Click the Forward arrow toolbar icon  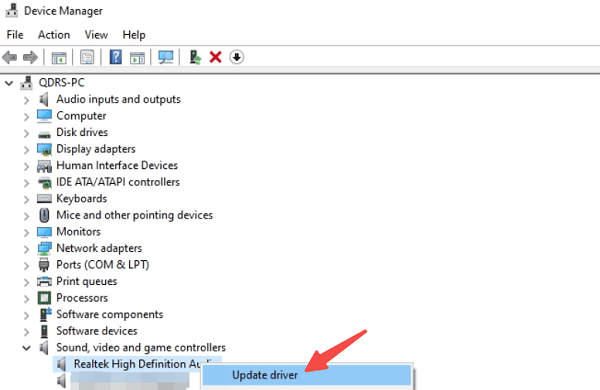(30, 58)
